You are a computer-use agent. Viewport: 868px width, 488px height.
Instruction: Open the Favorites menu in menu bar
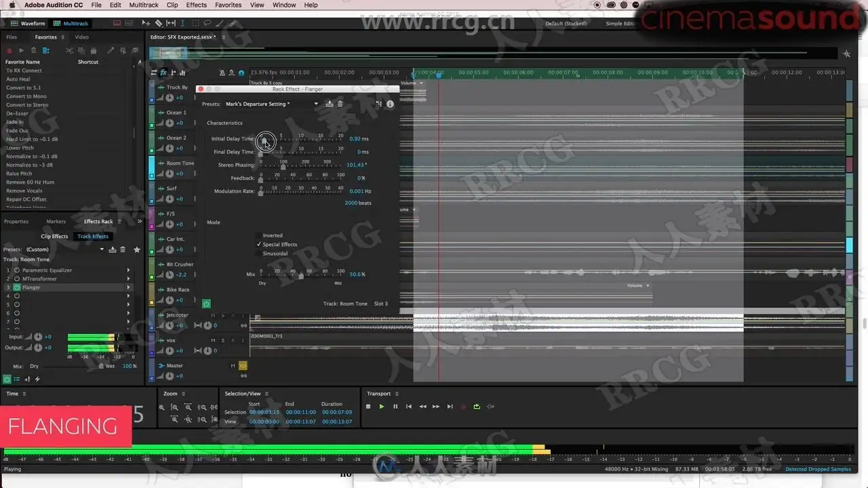(228, 5)
